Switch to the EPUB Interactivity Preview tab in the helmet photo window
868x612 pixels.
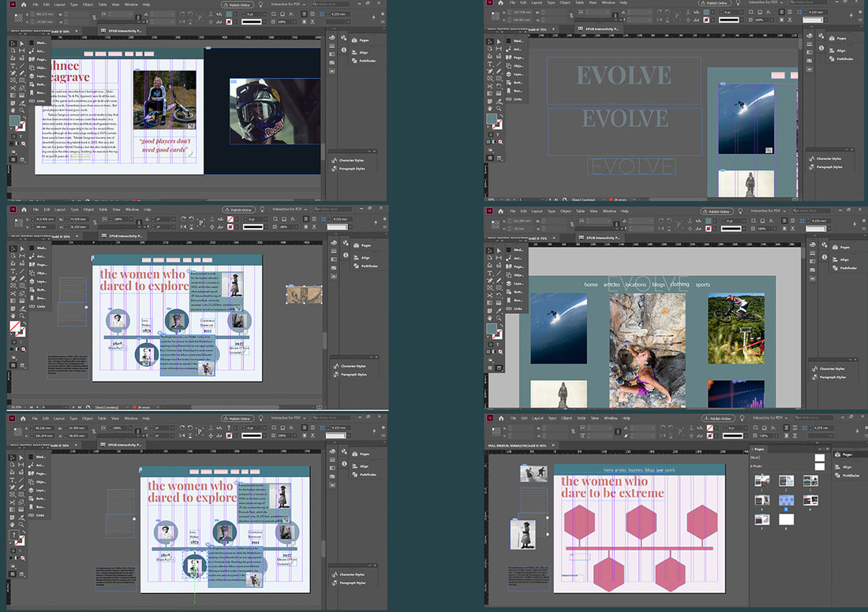click(x=122, y=31)
